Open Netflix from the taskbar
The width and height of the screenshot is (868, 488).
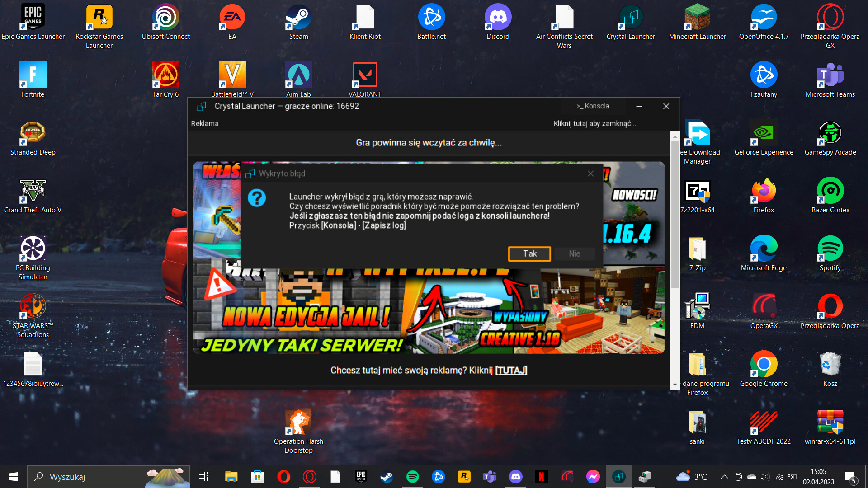coord(541,477)
